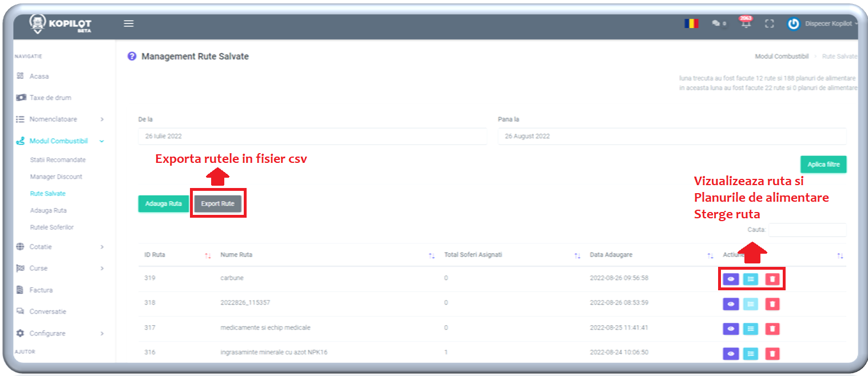Toggle the fullscreen icon in header
The width and height of the screenshot is (868, 376).
point(769,24)
